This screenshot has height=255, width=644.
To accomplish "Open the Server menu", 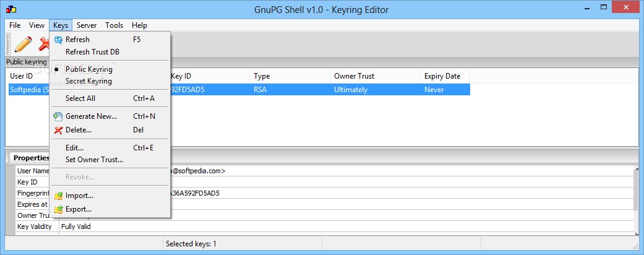I will (87, 25).
